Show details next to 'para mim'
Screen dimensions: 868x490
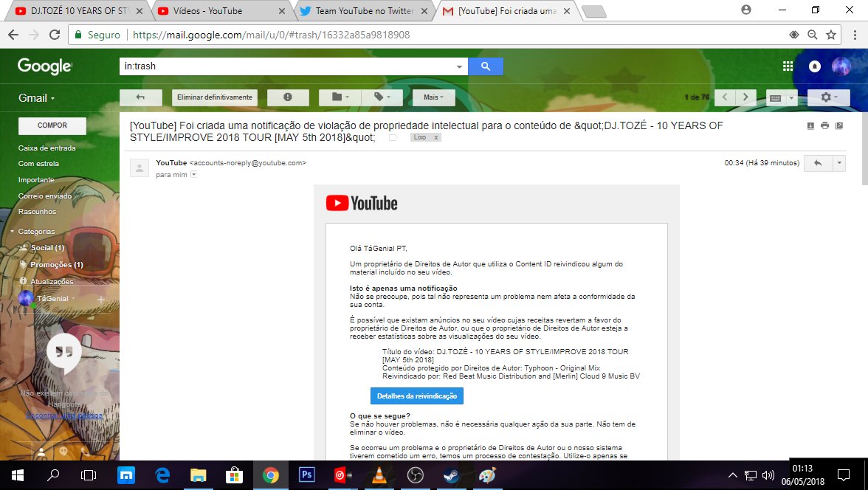[x=193, y=174]
